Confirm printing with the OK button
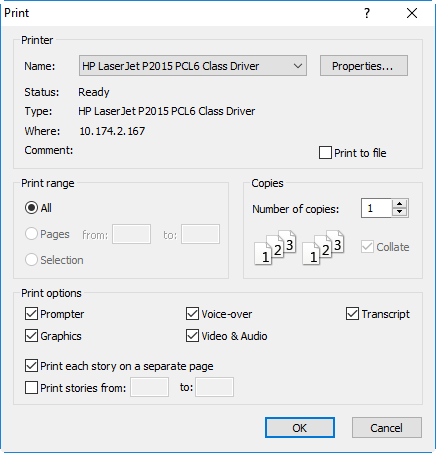Viewport: 436px width, 453px height. tap(300, 428)
